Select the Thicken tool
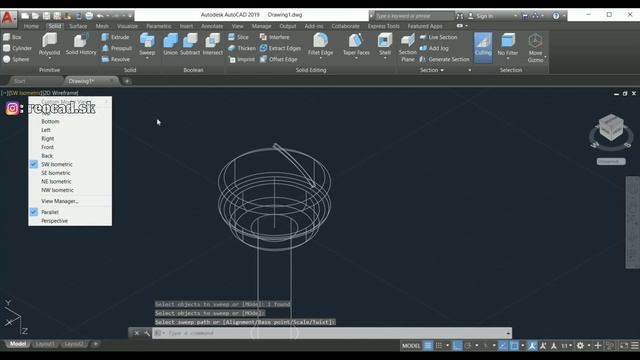640x360 pixels. [x=242, y=48]
